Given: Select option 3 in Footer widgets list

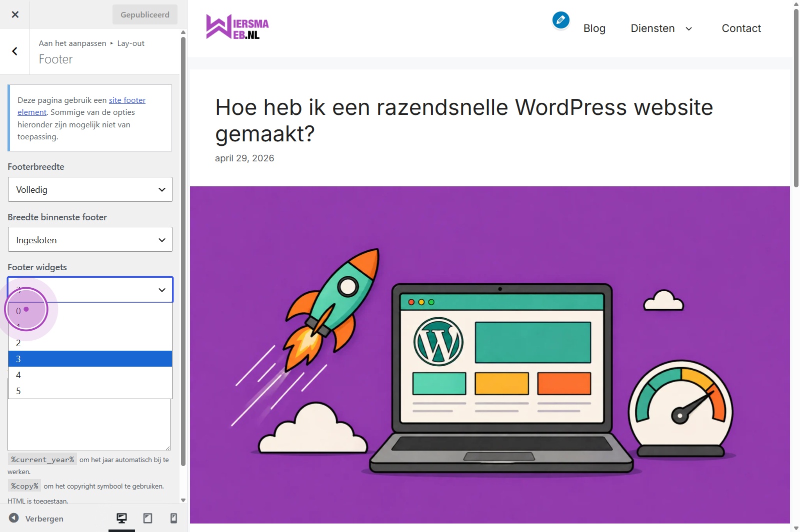Looking at the screenshot, I should (x=90, y=359).
